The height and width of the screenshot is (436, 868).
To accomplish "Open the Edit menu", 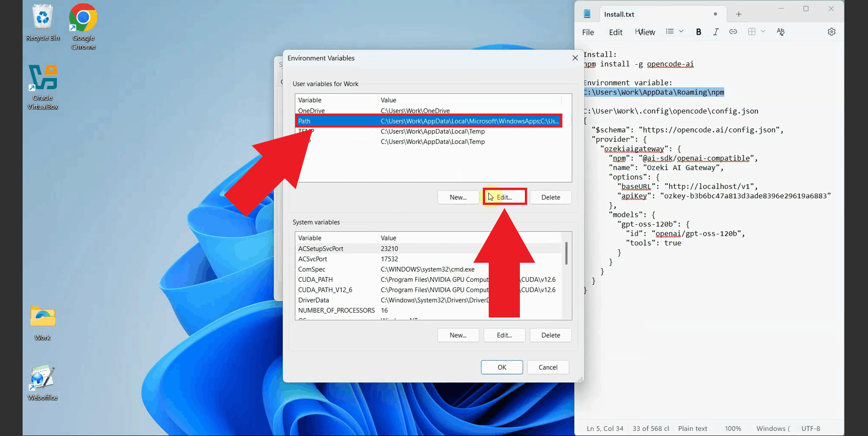I will [615, 32].
